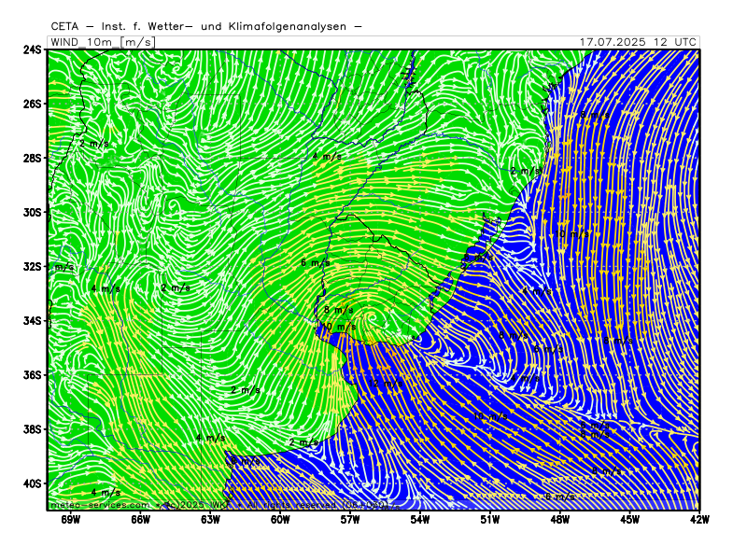The height and width of the screenshot is (560, 747).
Task: Click the 26S latitude label
Action: tap(33, 104)
